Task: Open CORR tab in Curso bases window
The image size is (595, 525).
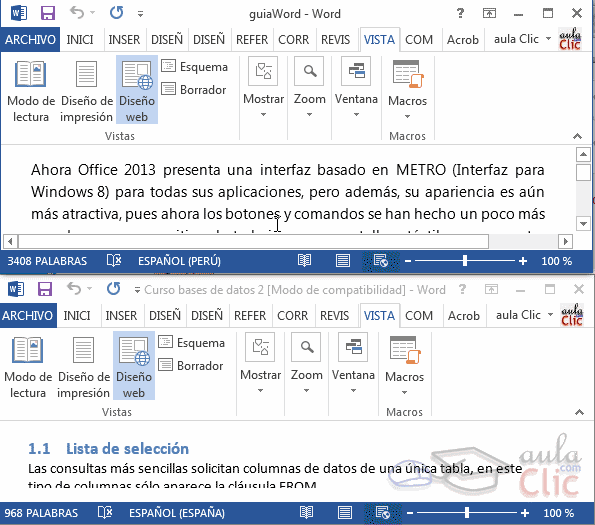Action: coord(293,316)
